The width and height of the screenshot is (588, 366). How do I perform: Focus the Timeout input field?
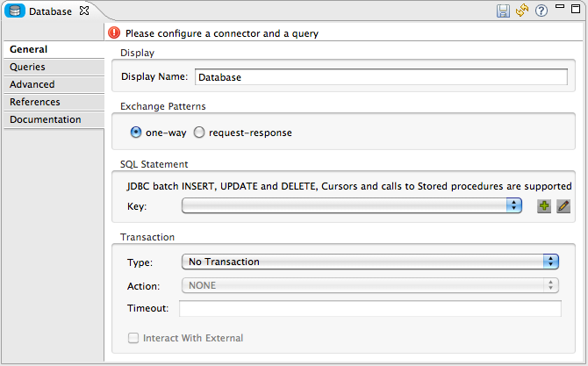pyautogui.click(x=369, y=308)
